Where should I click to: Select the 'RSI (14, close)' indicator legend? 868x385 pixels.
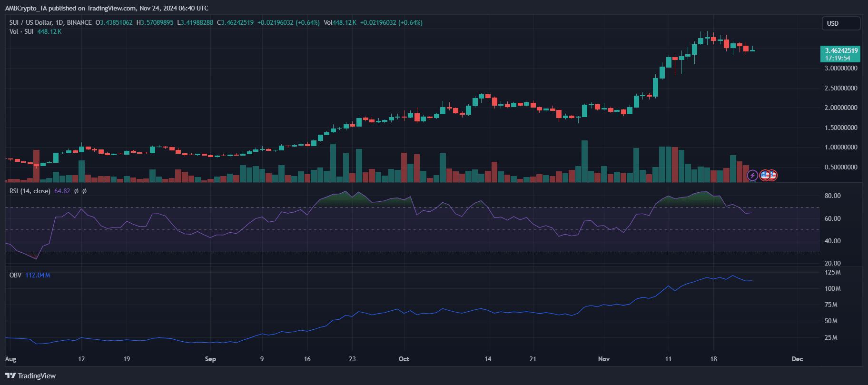[30, 191]
